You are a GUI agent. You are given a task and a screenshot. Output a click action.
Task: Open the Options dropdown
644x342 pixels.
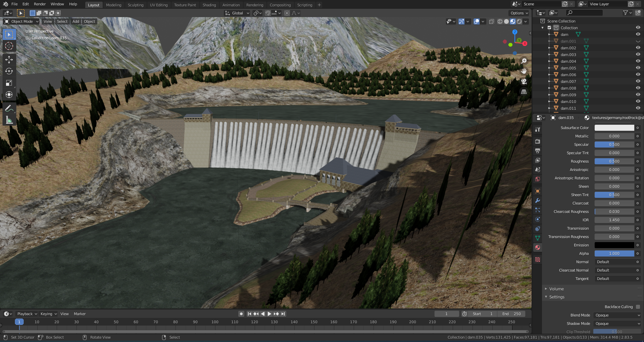pyautogui.click(x=519, y=13)
